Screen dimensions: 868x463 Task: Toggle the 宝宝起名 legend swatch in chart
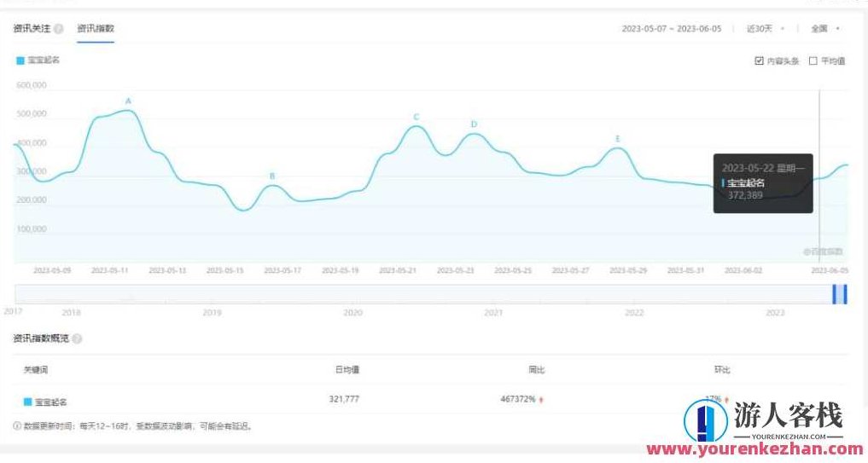coord(20,61)
